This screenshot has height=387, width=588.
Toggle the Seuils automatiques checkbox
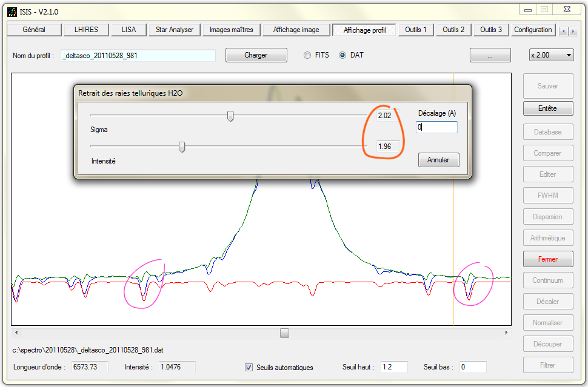coord(249,367)
